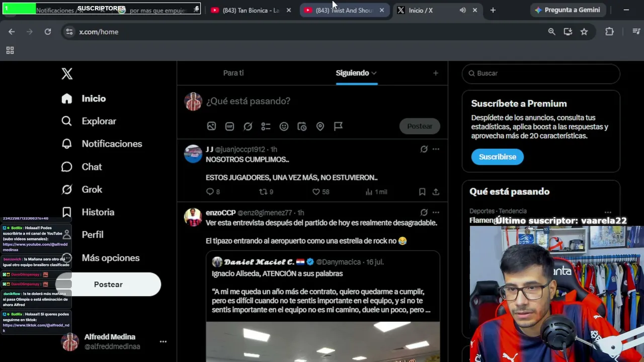The height and width of the screenshot is (362, 644).
Task: Open Explorar in the X sidebar
Action: 89,121
